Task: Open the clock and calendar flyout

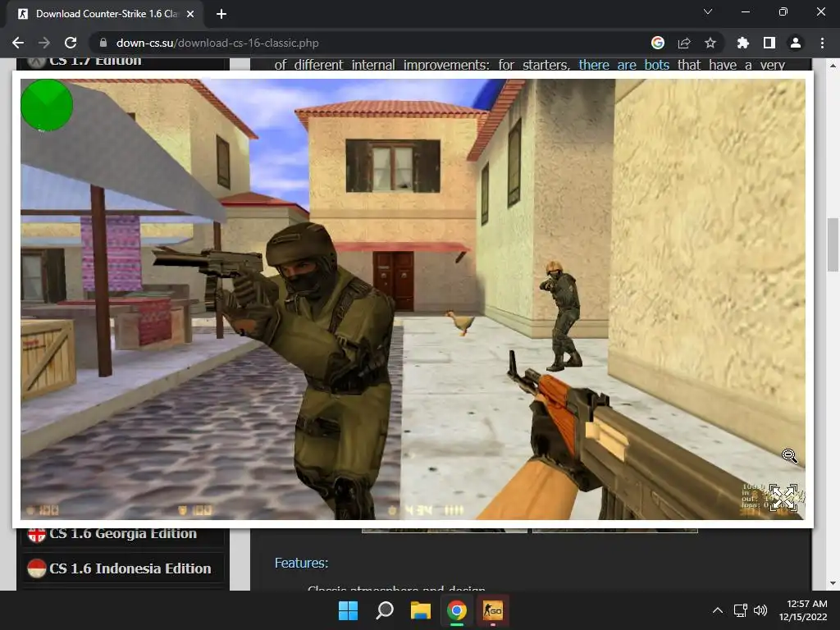Action: coord(803,610)
